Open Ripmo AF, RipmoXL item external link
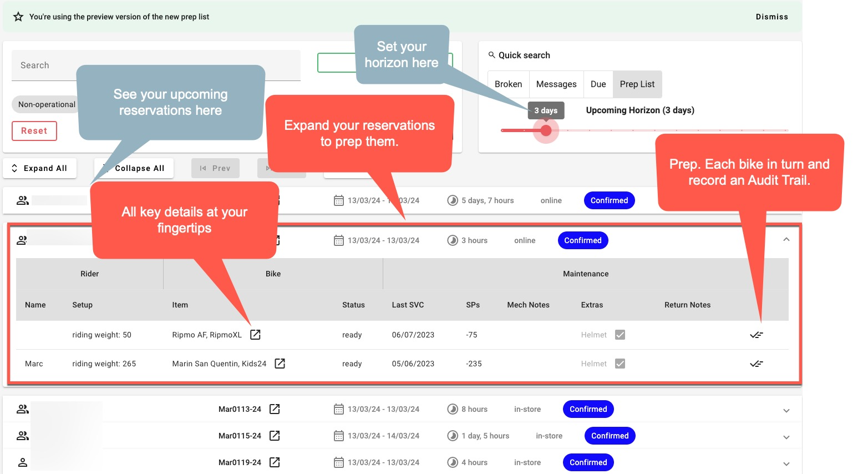 tap(255, 335)
